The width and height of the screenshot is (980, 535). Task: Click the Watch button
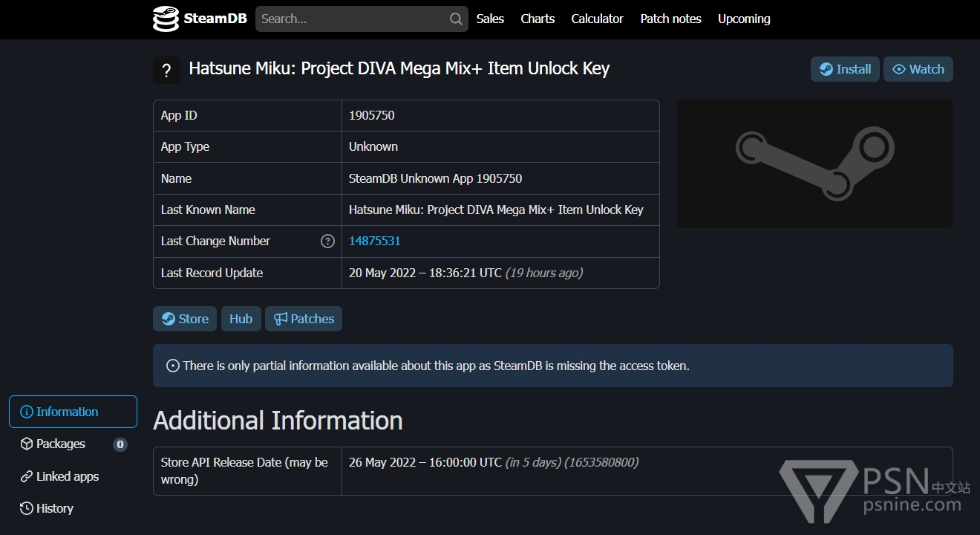tap(918, 69)
